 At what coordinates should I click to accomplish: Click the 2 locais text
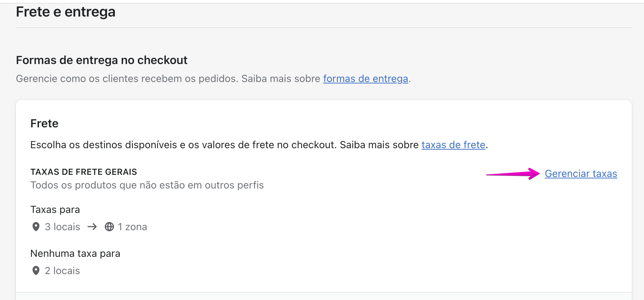(62, 271)
